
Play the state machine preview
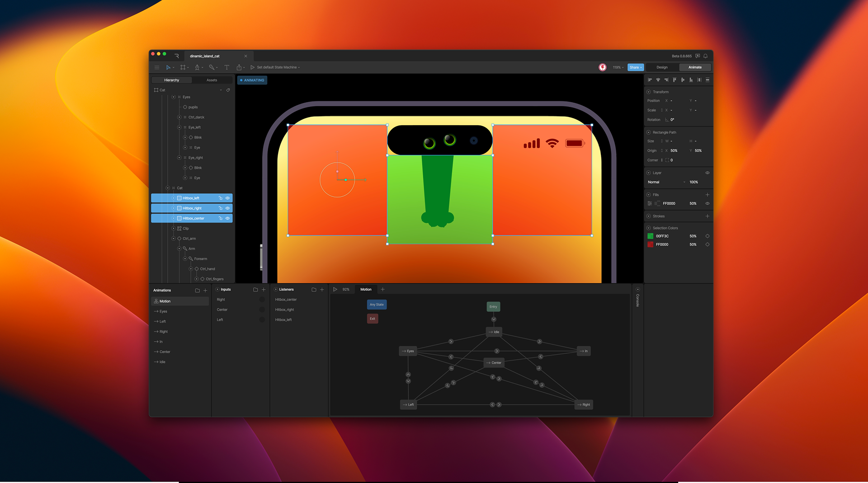click(x=335, y=290)
